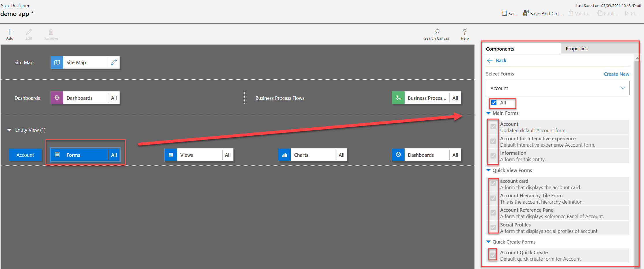Toggle the Account main form checkbox
The width and height of the screenshot is (644, 269).
click(493, 126)
